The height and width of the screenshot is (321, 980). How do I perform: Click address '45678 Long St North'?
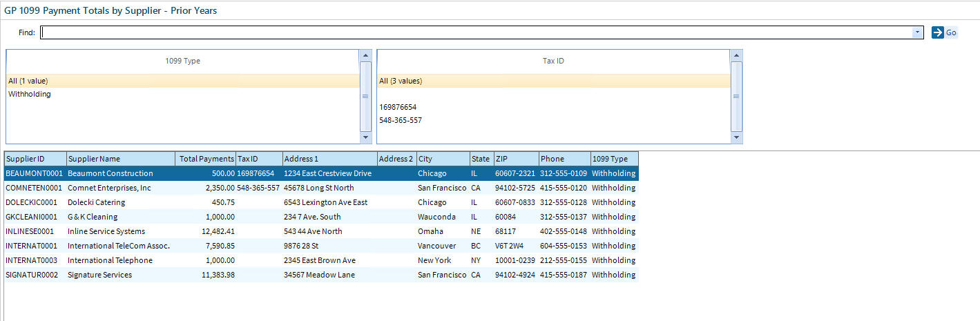pos(330,188)
